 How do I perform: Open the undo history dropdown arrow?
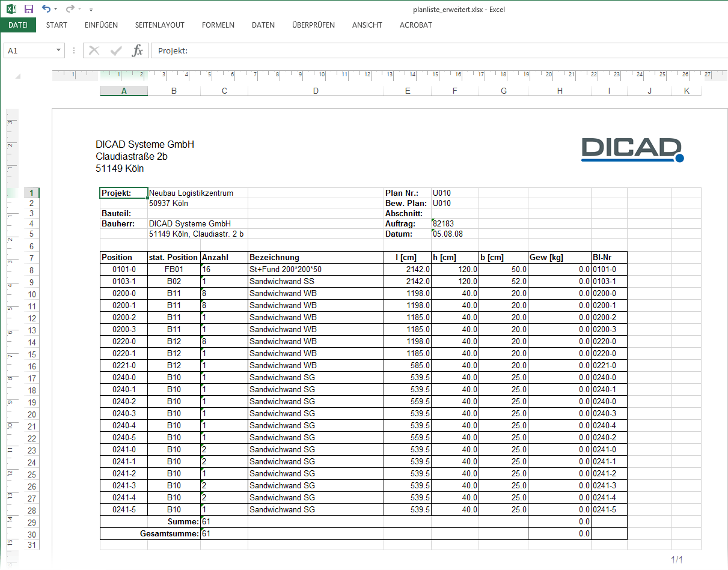[56, 9]
